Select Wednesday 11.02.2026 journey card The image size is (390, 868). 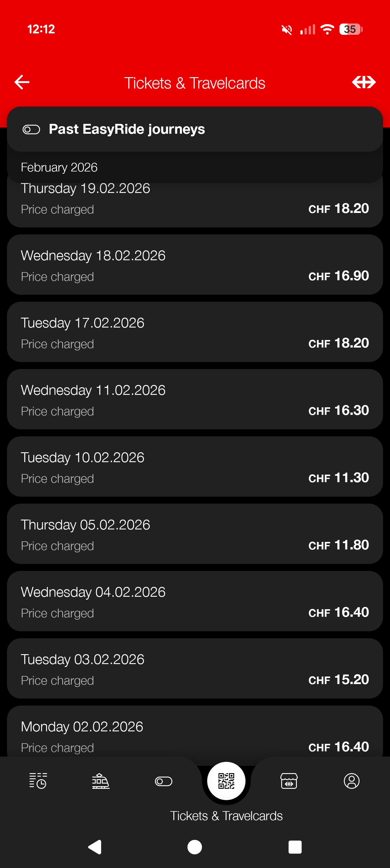(195, 399)
